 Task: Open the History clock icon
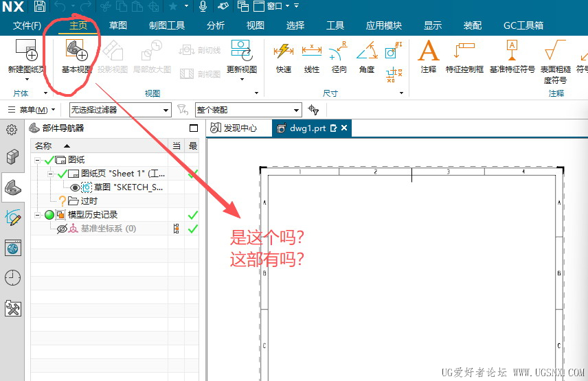[13, 278]
